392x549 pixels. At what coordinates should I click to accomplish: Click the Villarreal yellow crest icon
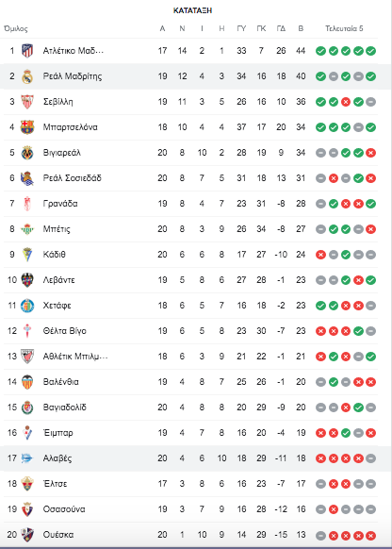[27, 153]
